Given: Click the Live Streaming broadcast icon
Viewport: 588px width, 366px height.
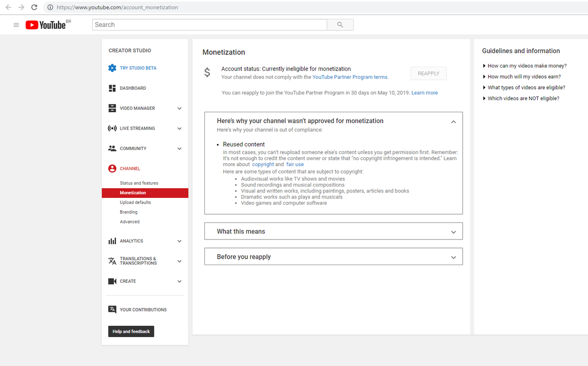Looking at the screenshot, I should [112, 128].
